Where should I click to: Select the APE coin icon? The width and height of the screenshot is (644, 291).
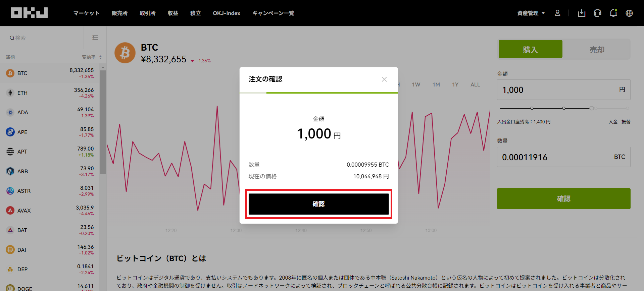pyautogui.click(x=10, y=132)
